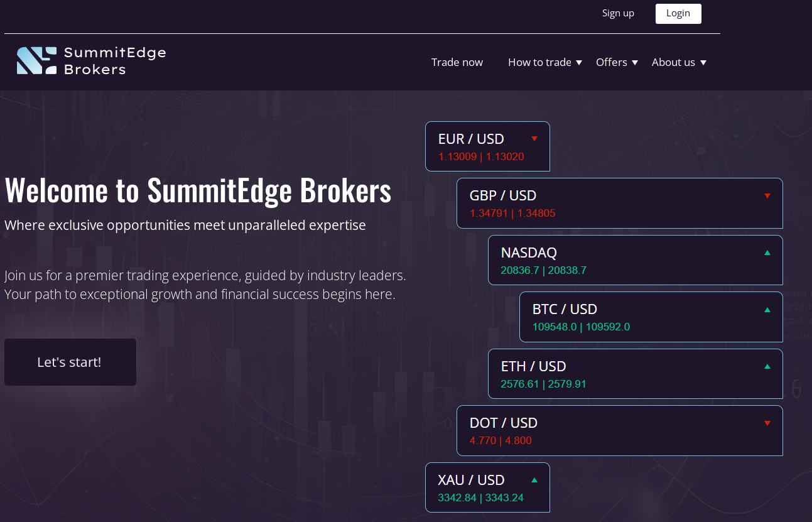Click the red down arrow on GBP / USD
This screenshot has height=522, width=812.
(767, 196)
